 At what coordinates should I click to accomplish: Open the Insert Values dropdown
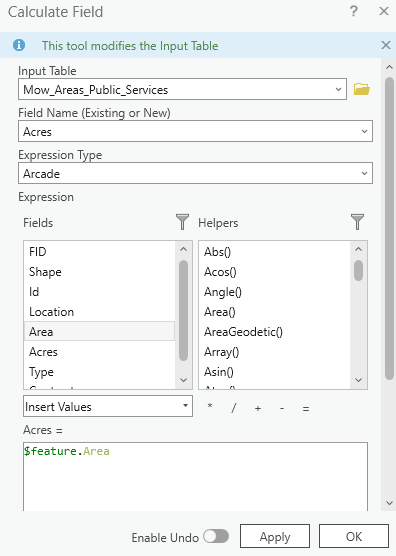point(108,406)
